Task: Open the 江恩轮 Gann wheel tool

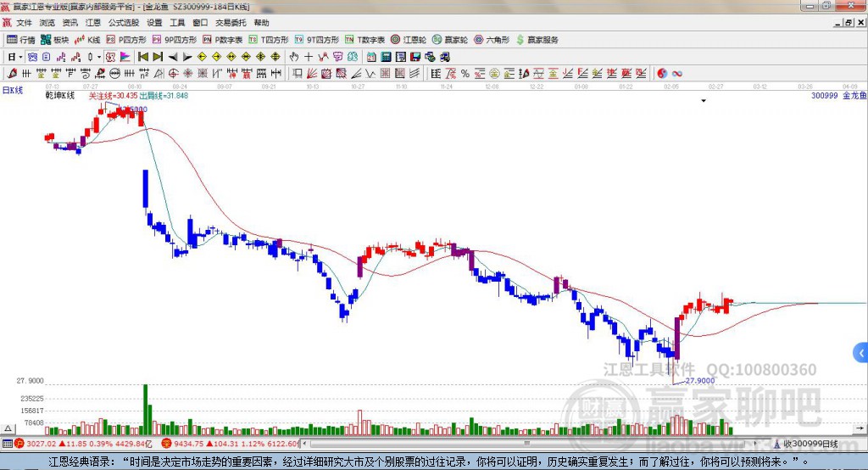Action: click(409, 40)
